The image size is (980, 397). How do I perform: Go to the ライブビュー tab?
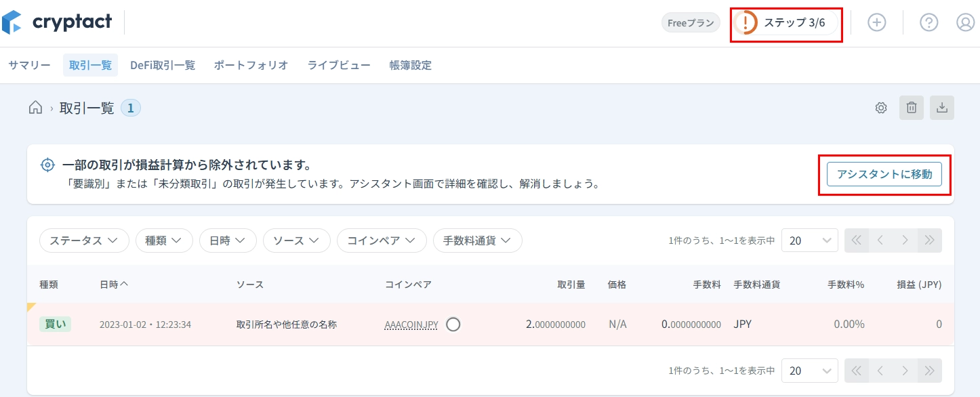click(x=339, y=65)
